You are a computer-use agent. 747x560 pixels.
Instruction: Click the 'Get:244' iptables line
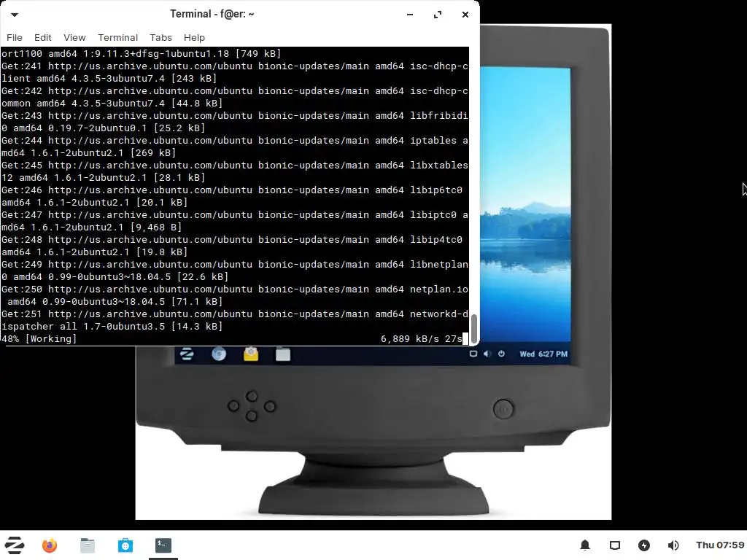pos(234,147)
